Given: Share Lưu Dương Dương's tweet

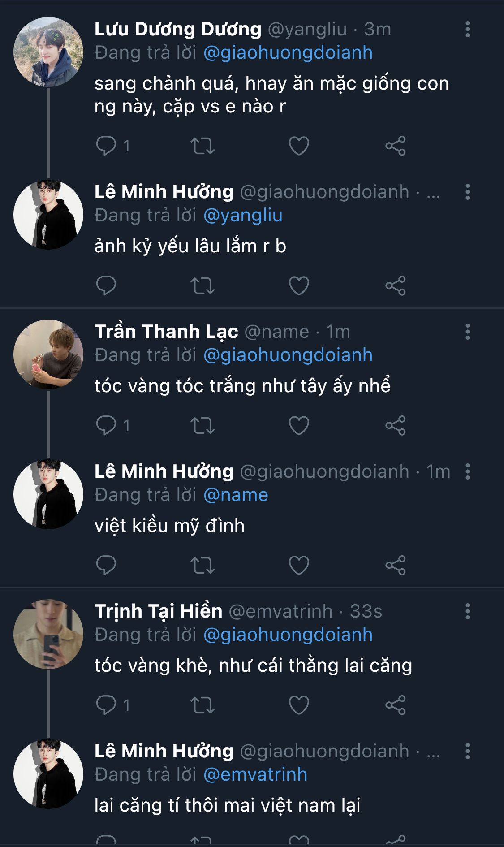Looking at the screenshot, I should [x=396, y=146].
